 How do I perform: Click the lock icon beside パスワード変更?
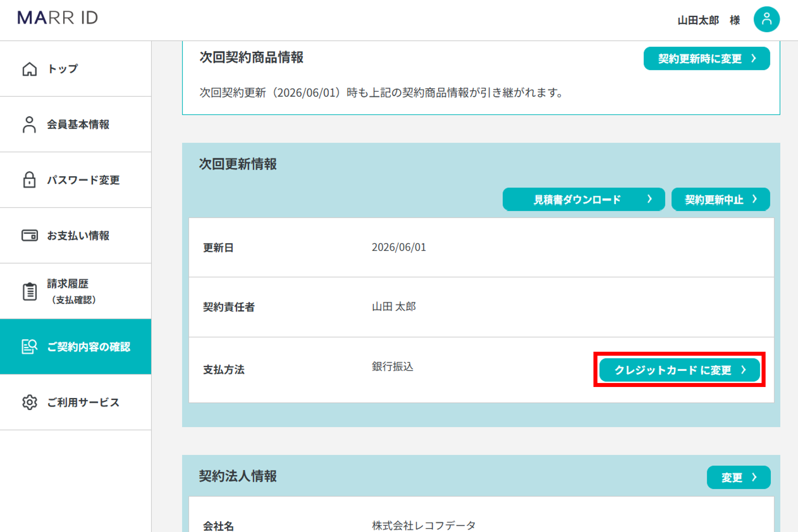coord(29,179)
